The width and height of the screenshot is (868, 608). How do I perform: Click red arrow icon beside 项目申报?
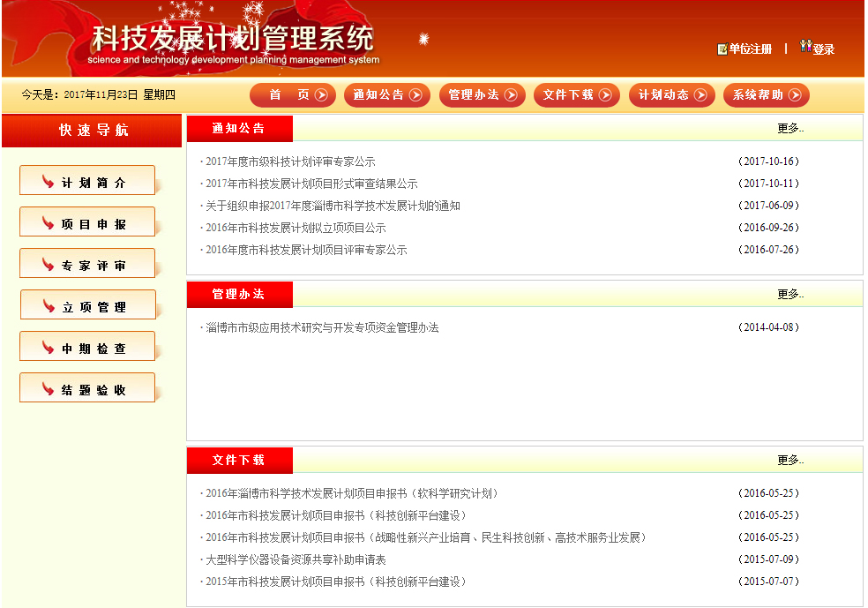pyautogui.click(x=49, y=223)
